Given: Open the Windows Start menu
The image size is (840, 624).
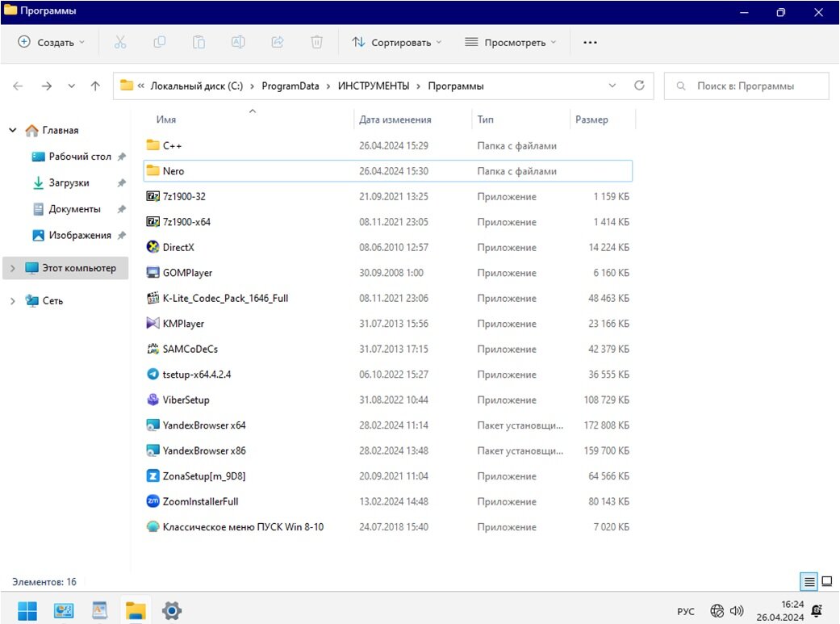Looking at the screenshot, I should (27, 610).
